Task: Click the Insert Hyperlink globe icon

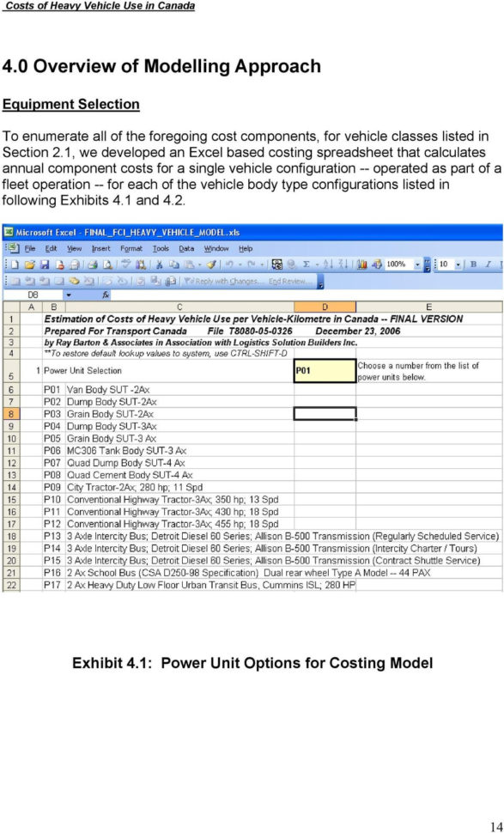Action: pyautogui.click(x=290, y=264)
